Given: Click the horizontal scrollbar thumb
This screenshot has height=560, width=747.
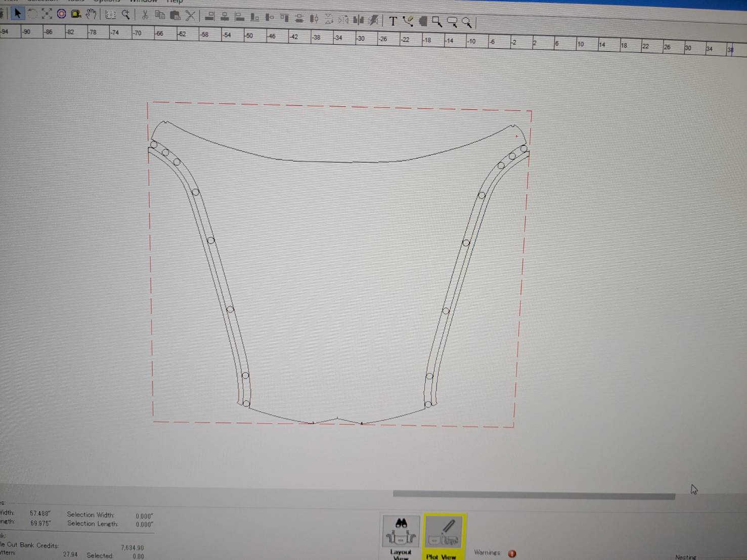Looking at the screenshot, I should tap(534, 495).
